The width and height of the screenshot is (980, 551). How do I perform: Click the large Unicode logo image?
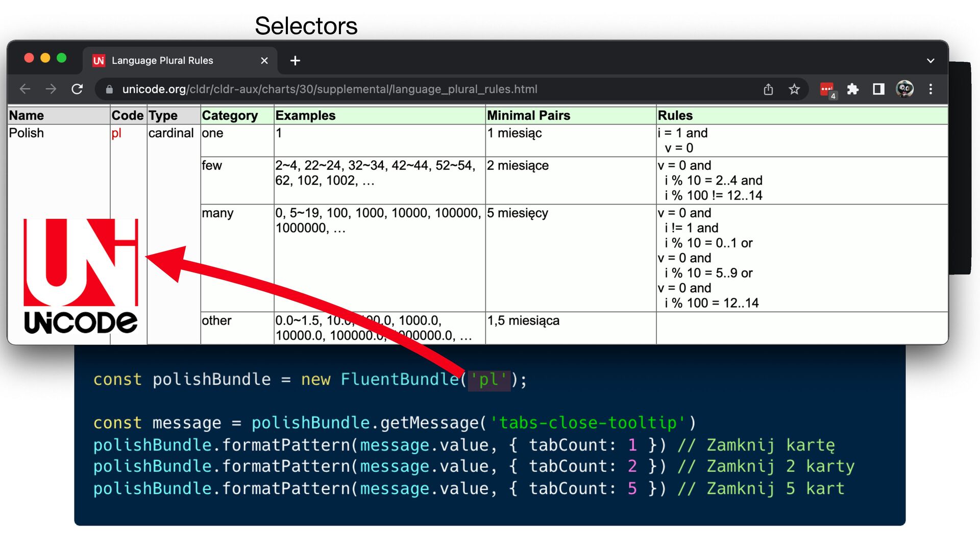81,275
